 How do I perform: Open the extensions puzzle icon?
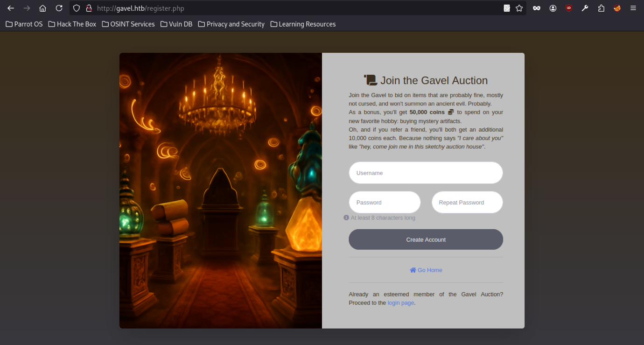pyautogui.click(x=601, y=8)
